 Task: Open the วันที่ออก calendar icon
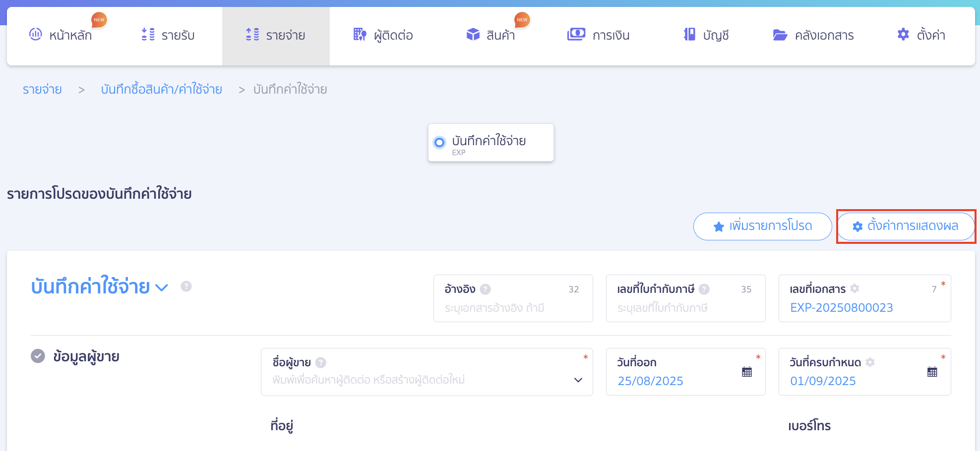[747, 372]
